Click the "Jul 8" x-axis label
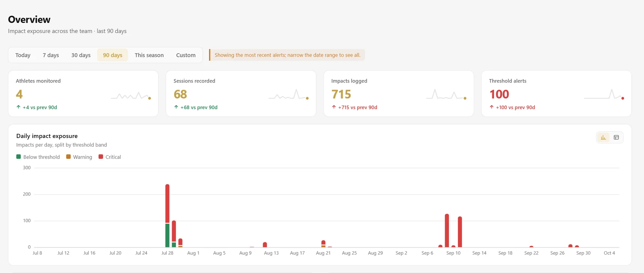Image resolution: width=644 pixels, height=273 pixels. [37, 253]
